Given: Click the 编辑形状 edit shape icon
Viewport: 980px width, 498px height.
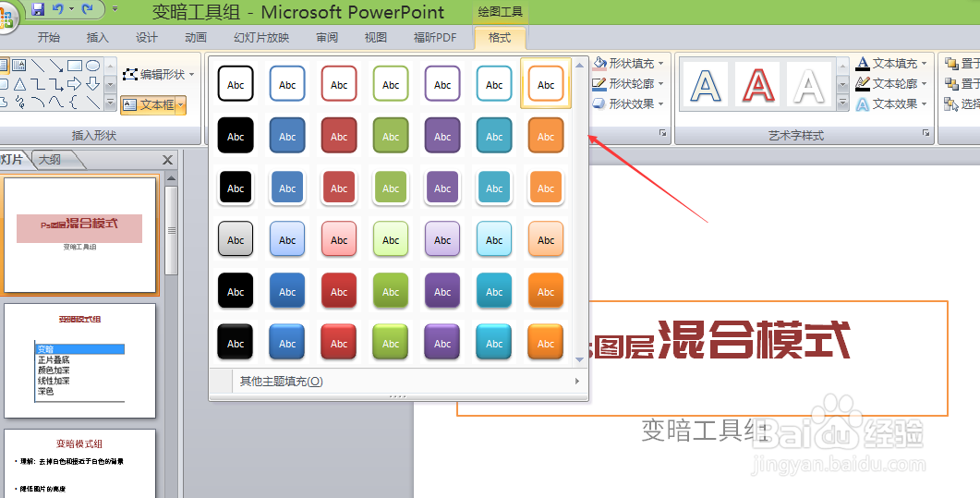Looking at the screenshot, I should pyautogui.click(x=130, y=74).
